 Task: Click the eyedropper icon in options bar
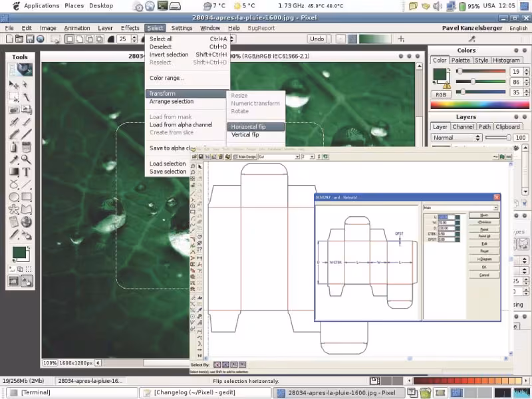(471, 39)
